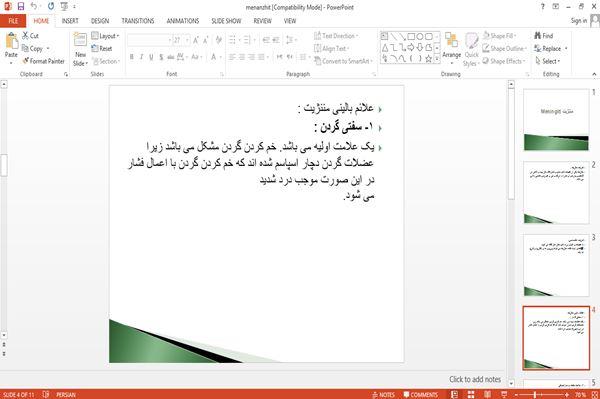The image size is (600, 399).
Task: Switch to Slide Sorter view icon
Action: coord(471,394)
